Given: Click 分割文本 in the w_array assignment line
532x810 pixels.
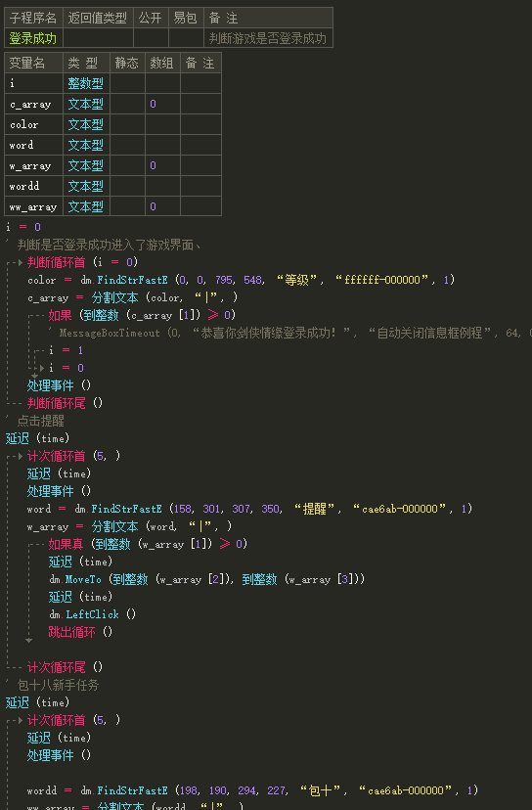Looking at the screenshot, I should 114,526.
